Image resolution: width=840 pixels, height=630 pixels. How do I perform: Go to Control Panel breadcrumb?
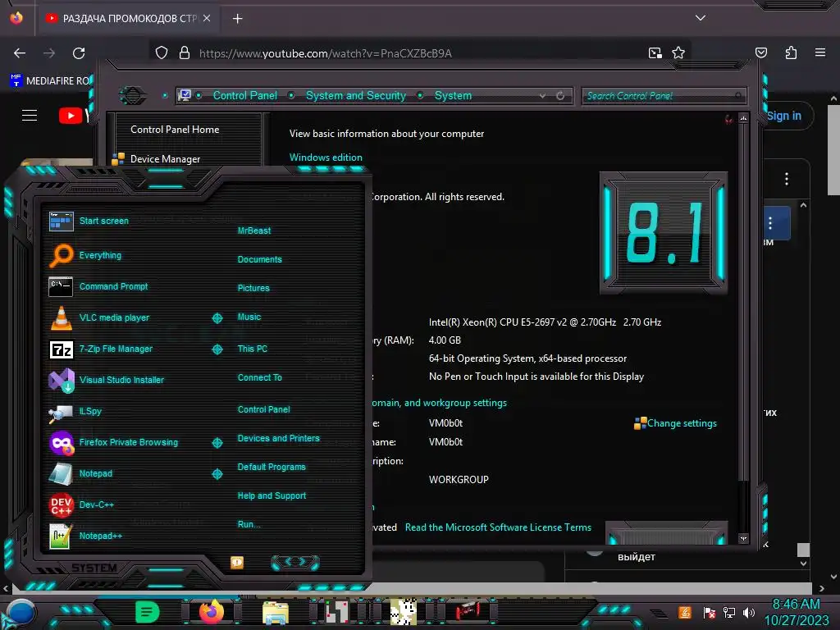[x=244, y=95]
